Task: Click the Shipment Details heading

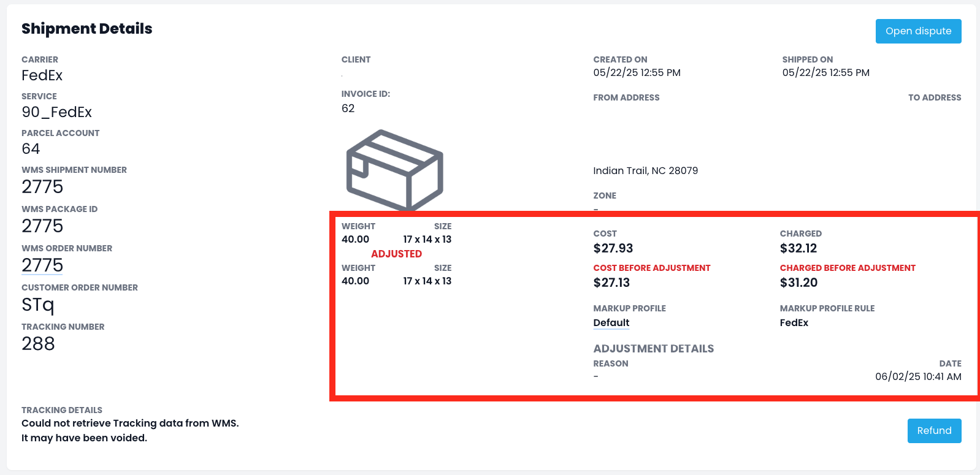Action: 86,29
